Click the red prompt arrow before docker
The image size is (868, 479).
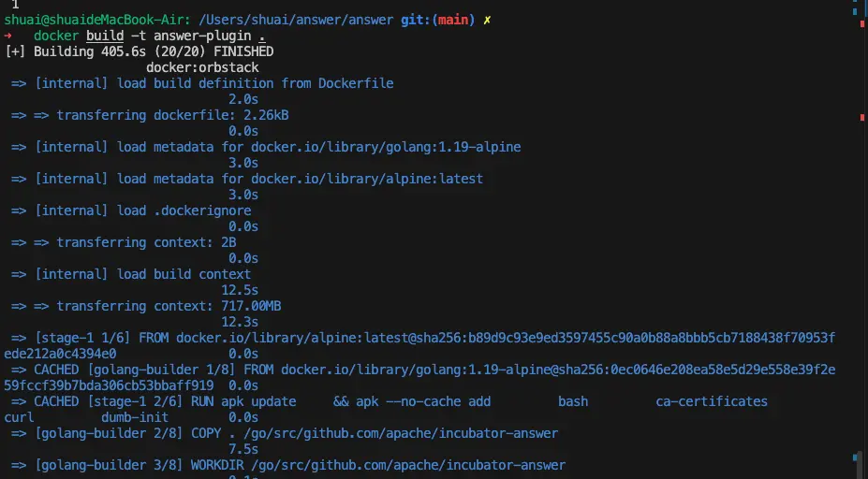7,36
